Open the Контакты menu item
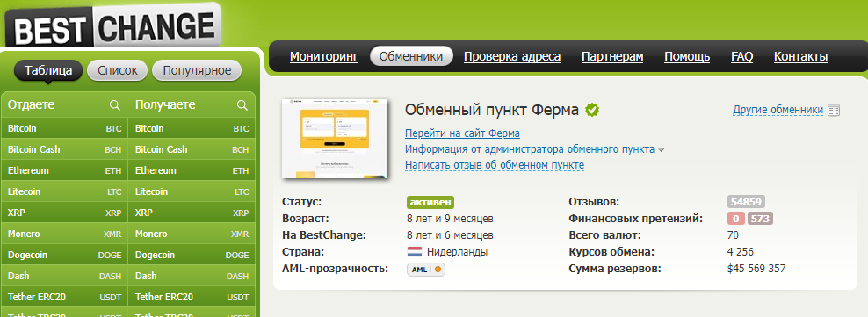This screenshot has height=317, width=868. tap(800, 56)
